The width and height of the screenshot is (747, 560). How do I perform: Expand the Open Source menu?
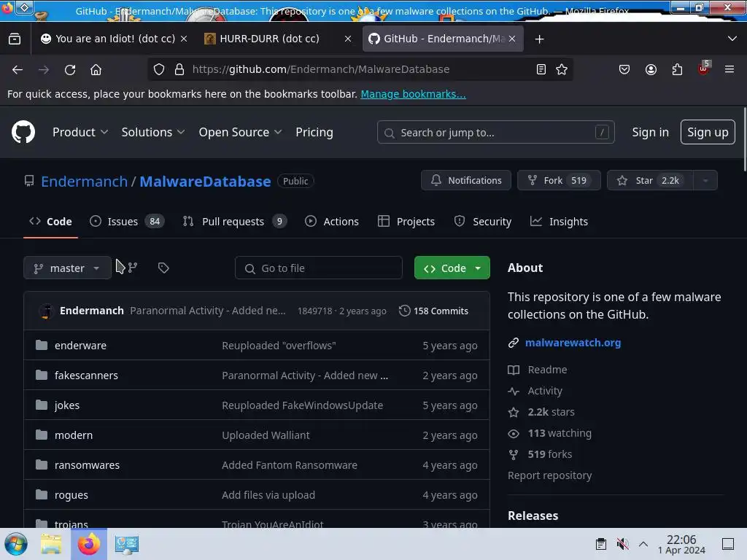click(240, 132)
